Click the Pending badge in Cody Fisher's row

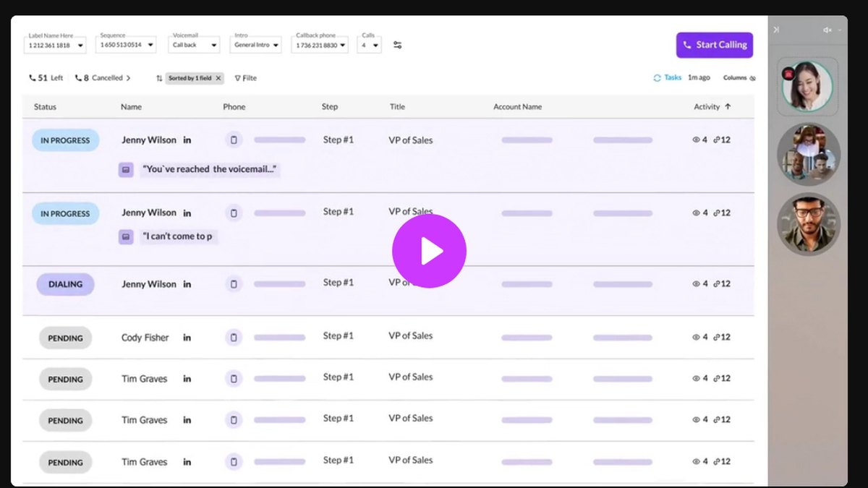[x=65, y=338]
